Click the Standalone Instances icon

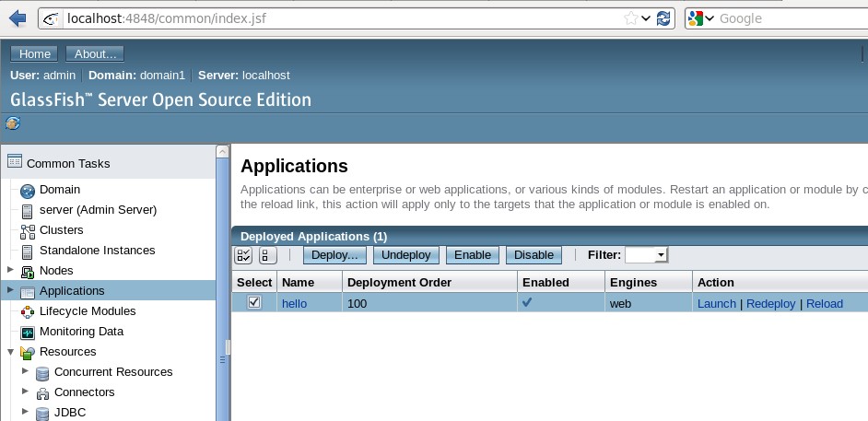click(x=27, y=251)
